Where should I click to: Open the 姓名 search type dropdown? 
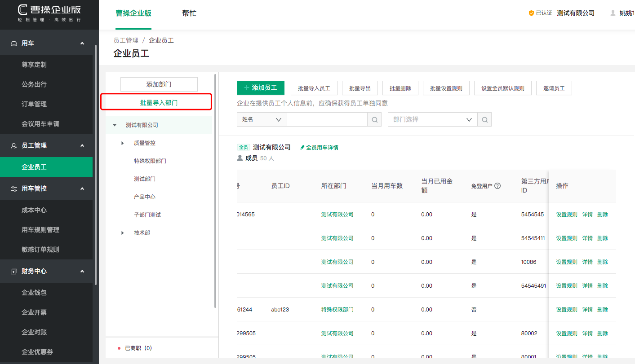(262, 119)
